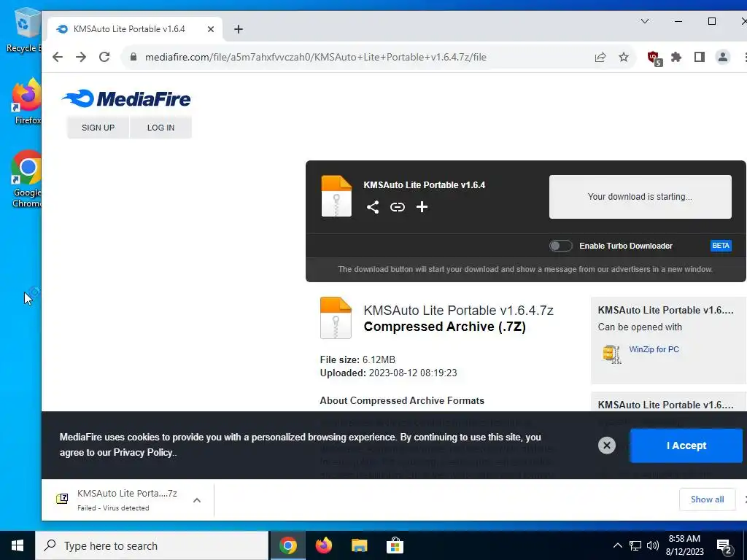Click the I Accept button

point(686,446)
